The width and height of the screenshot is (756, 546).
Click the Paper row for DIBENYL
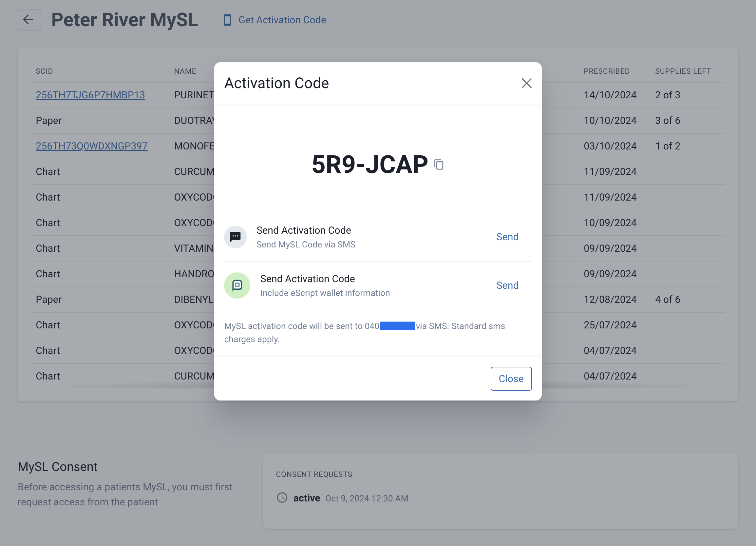click(100, 299)
